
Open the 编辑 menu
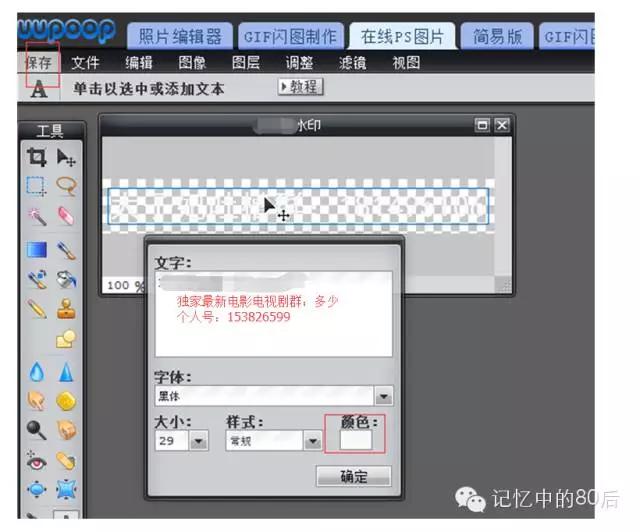coord(139,63)
